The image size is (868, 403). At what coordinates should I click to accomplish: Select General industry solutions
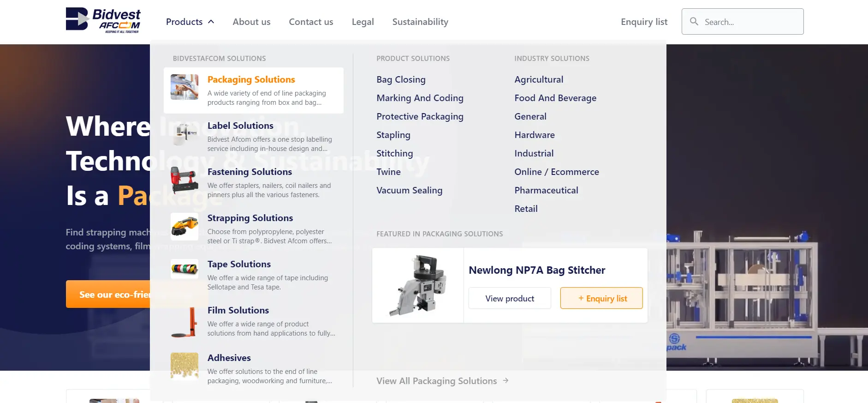click(x=530, y=116)
